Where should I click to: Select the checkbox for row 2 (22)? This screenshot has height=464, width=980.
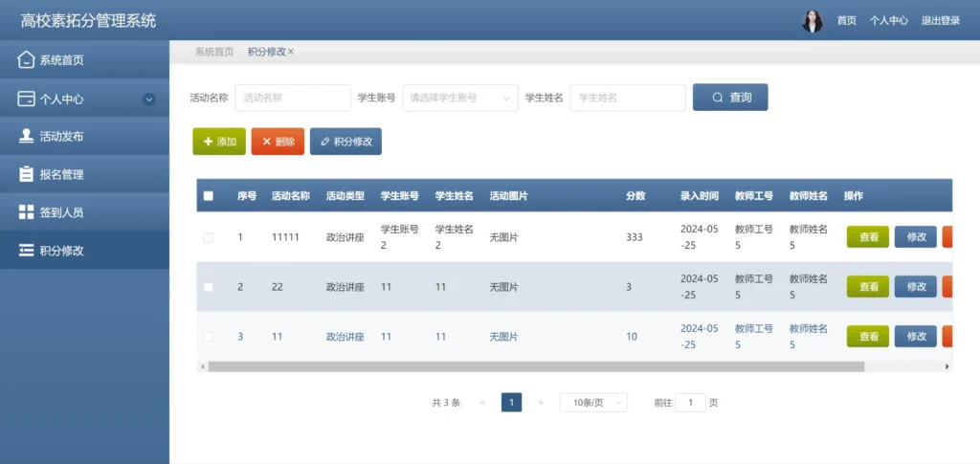[209, 287]
